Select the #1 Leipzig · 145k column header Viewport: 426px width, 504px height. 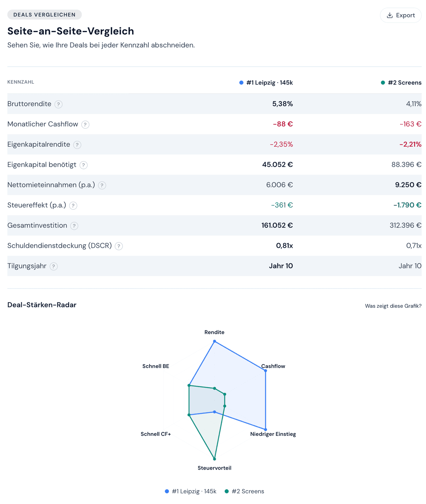(266, 83)
